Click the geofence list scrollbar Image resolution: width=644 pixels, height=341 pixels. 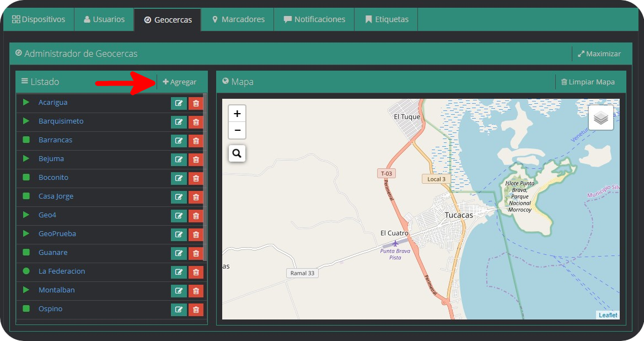click(x=205, y=177)
